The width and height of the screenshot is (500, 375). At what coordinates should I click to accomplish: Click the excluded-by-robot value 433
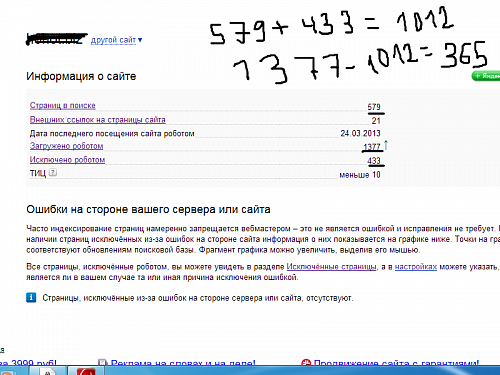point(374,161)
